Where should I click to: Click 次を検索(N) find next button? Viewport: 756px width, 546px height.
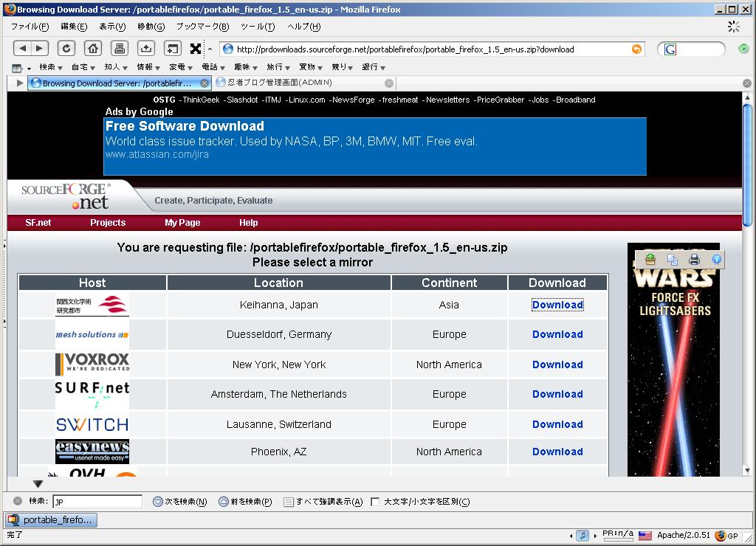180,502
